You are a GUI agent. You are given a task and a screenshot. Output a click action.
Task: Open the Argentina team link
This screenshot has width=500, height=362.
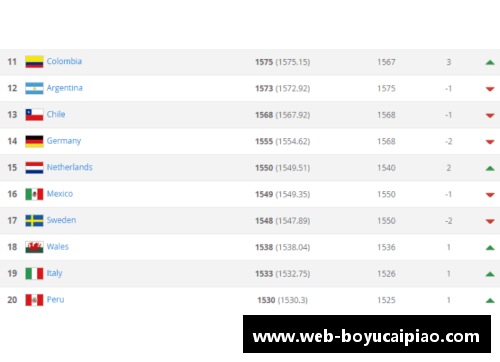click(65, 88)
